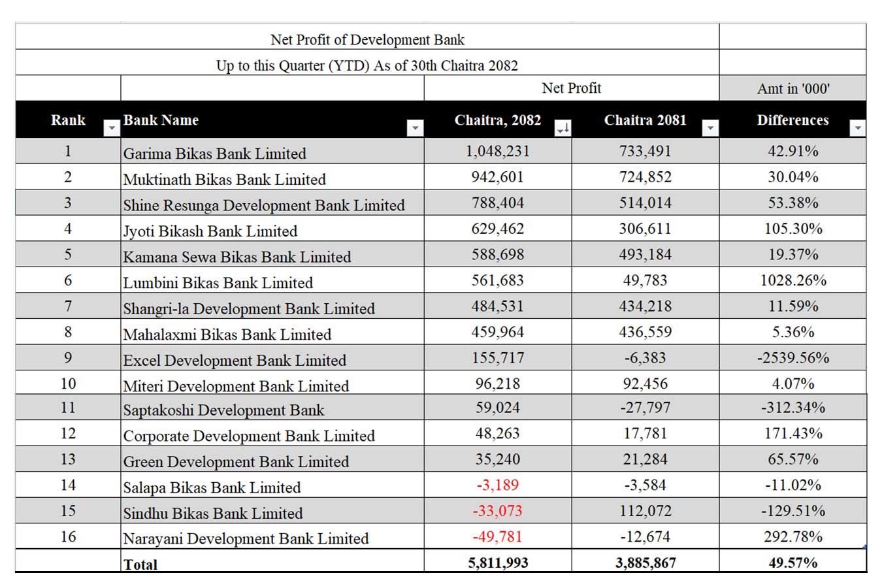The width and height of the screenshot is (882, 588).
Task: Select Lumbini Bikas Bank's 1028.26% difference cell
Action: pyautogui.click(x=792, y=280)
